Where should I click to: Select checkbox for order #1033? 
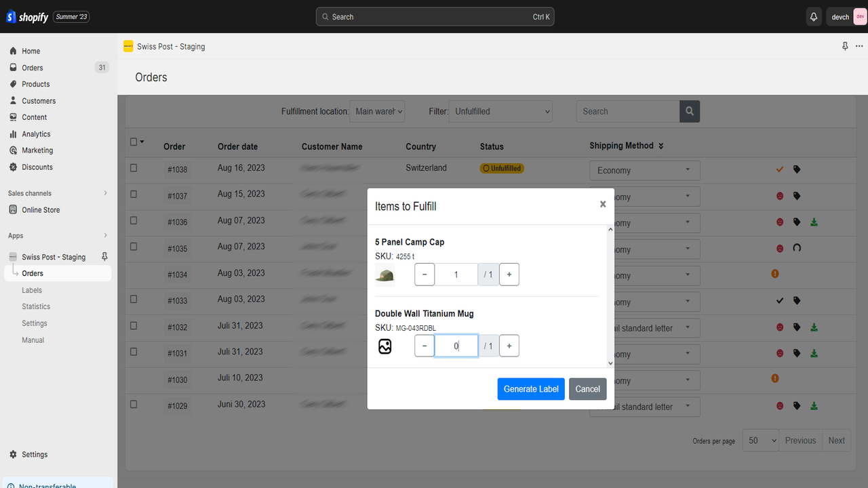coord(134,299)
